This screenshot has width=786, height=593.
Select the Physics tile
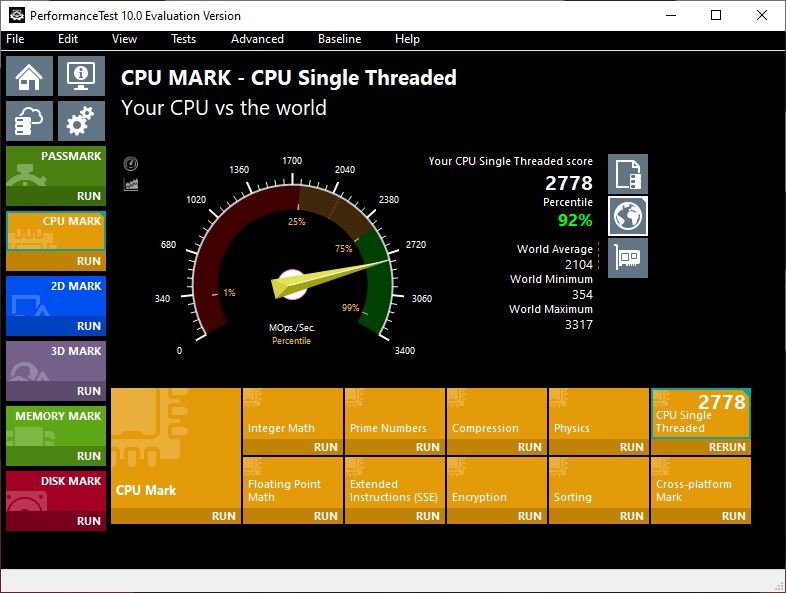(599, 414)
